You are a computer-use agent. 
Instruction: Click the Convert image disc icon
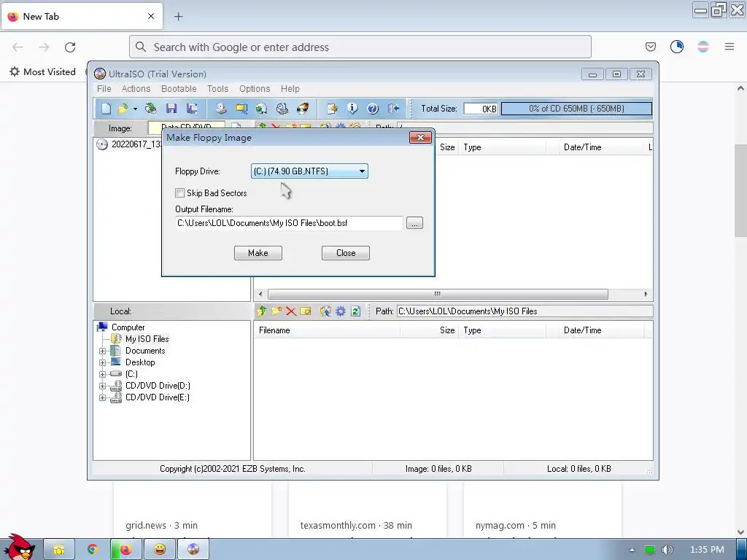pyautogui.click(x=262, y=109)
